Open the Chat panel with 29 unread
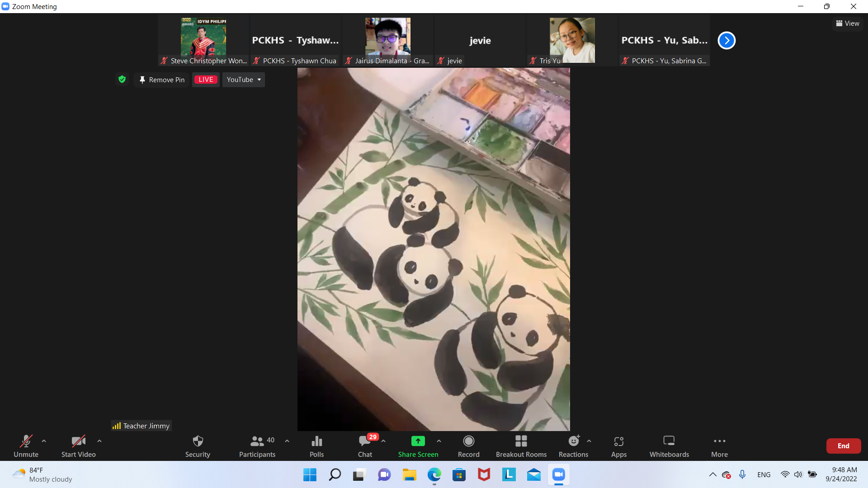868x488 pixels. click(365, 446)
